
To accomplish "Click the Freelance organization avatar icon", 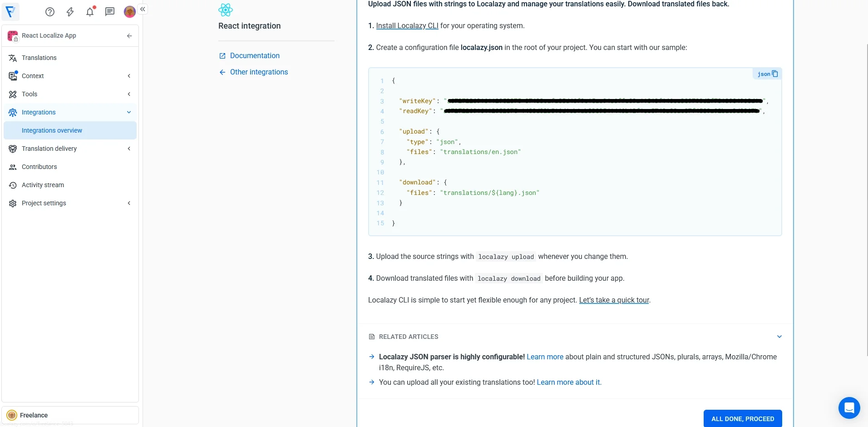I will (12, 415).
